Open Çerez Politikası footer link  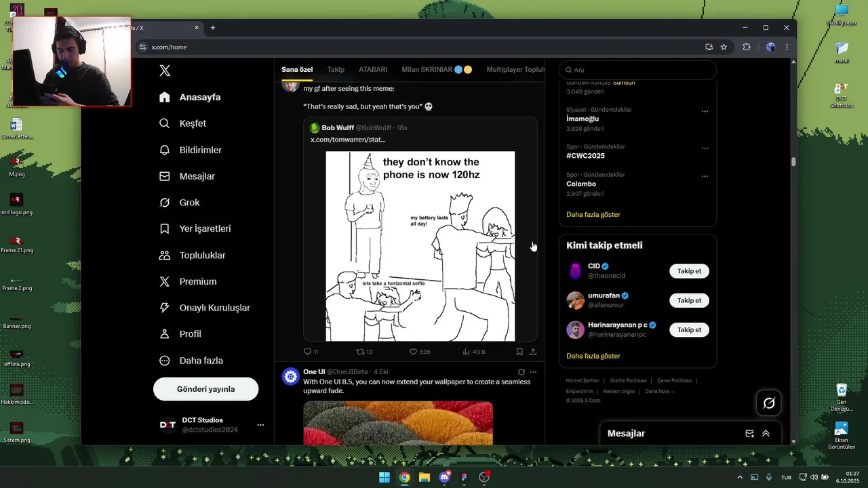[x=674, y=381]
